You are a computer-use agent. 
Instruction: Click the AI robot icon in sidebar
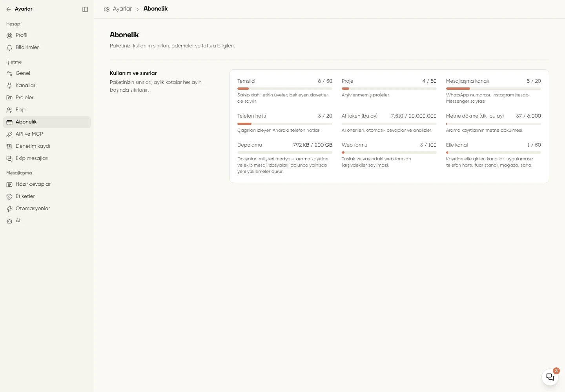9,221
